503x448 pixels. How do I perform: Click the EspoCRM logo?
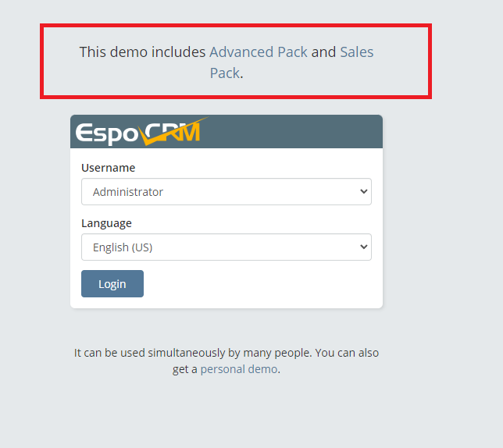pos(141,131)
